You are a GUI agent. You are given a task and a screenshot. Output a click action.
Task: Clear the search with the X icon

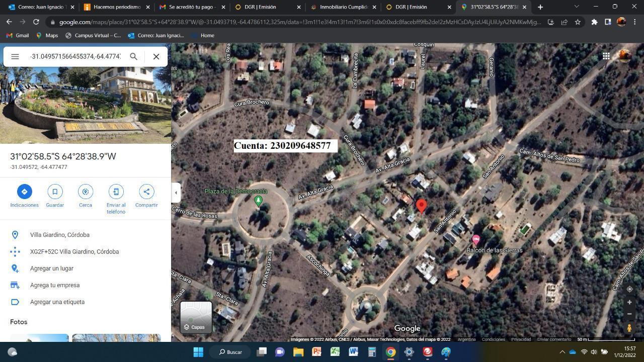tap(156, 56)
